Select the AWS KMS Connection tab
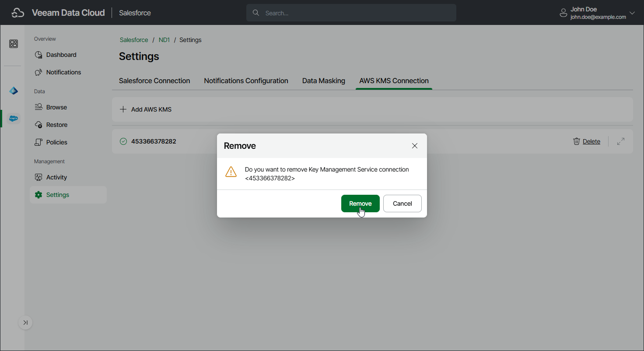The width and height of the screenshot is (644, 351). (394, 81)
